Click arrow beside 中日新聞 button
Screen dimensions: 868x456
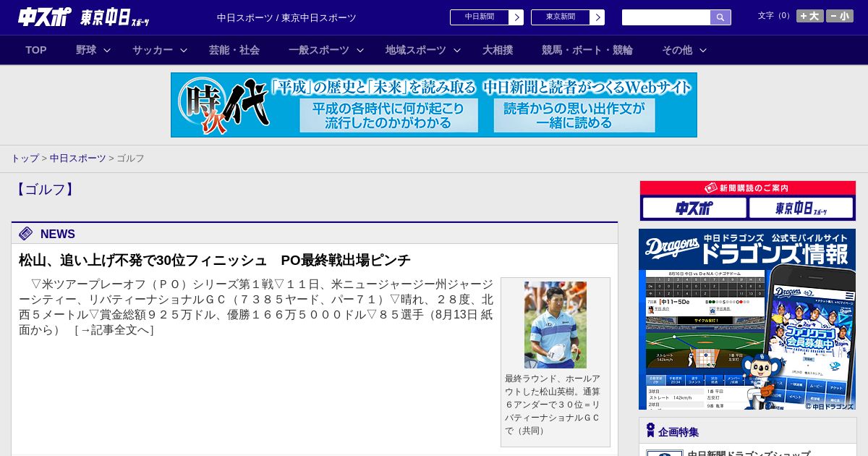[x=516, y=17]
